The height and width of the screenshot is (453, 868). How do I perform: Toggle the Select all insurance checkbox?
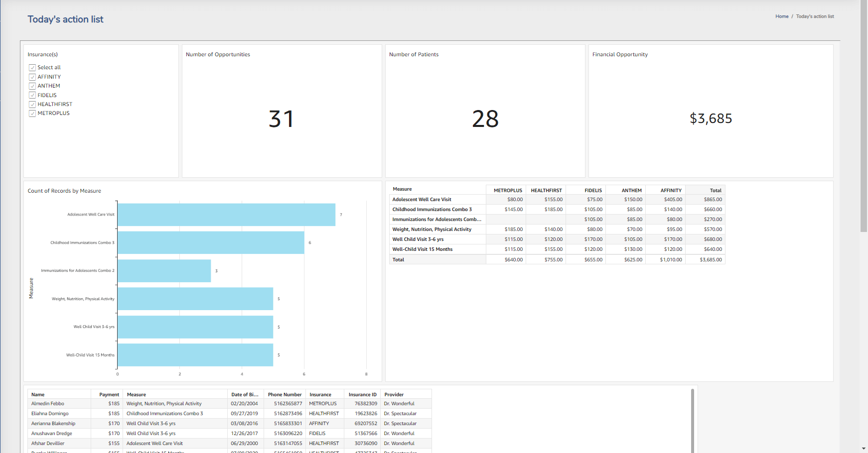coord(32,68)
